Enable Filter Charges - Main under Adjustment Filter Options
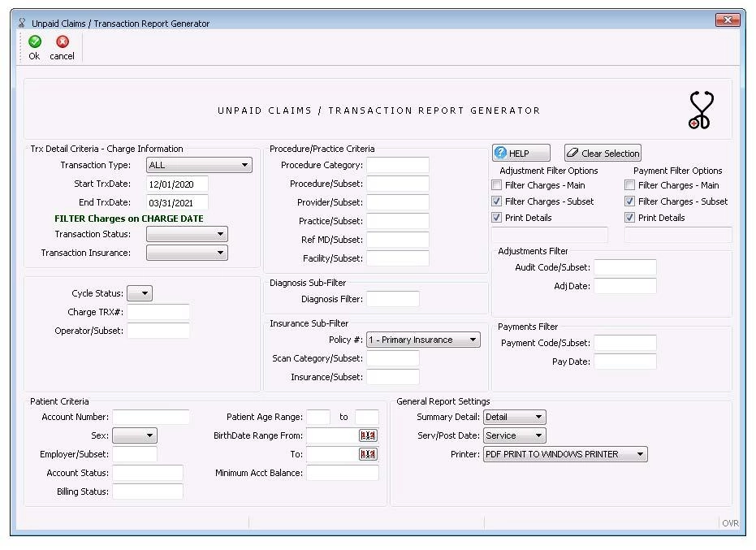 (x=496, y=185)
